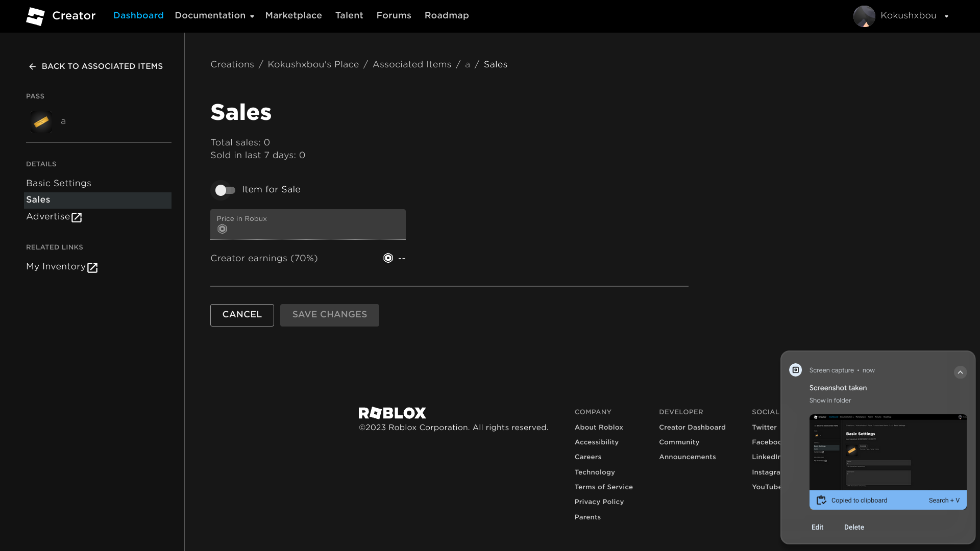
Task: Click the Roblox Creator logo icon
Action: coord(35,16)
